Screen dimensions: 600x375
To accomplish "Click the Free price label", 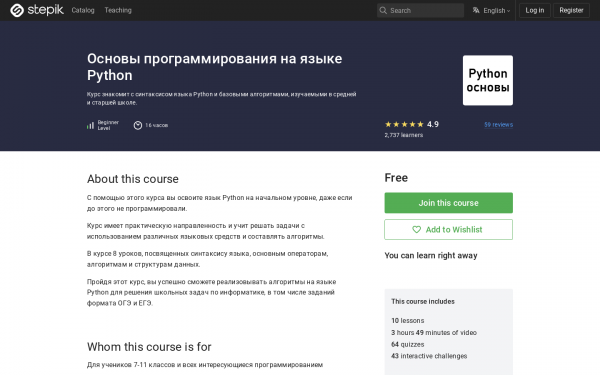I will point(396,178).
